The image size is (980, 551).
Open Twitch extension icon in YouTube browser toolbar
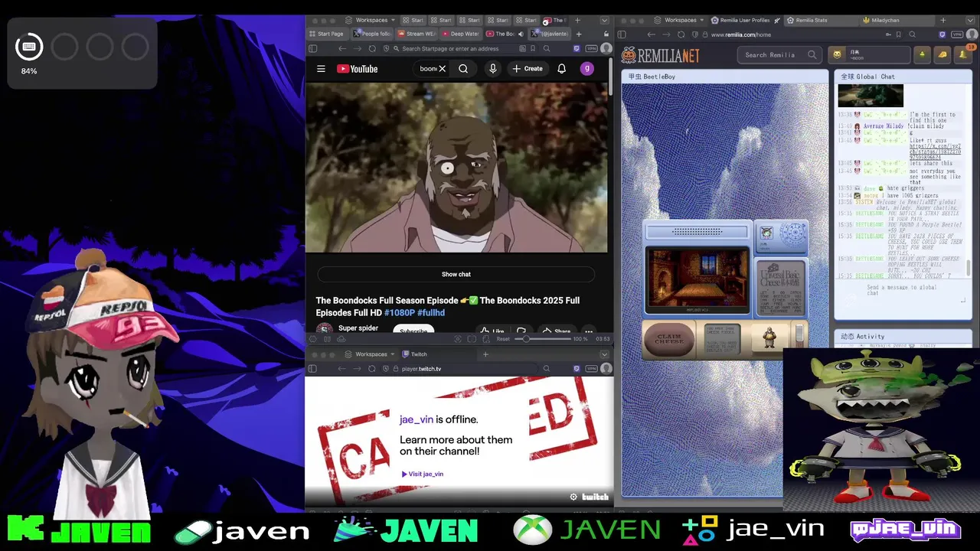(x=577, y=48)
